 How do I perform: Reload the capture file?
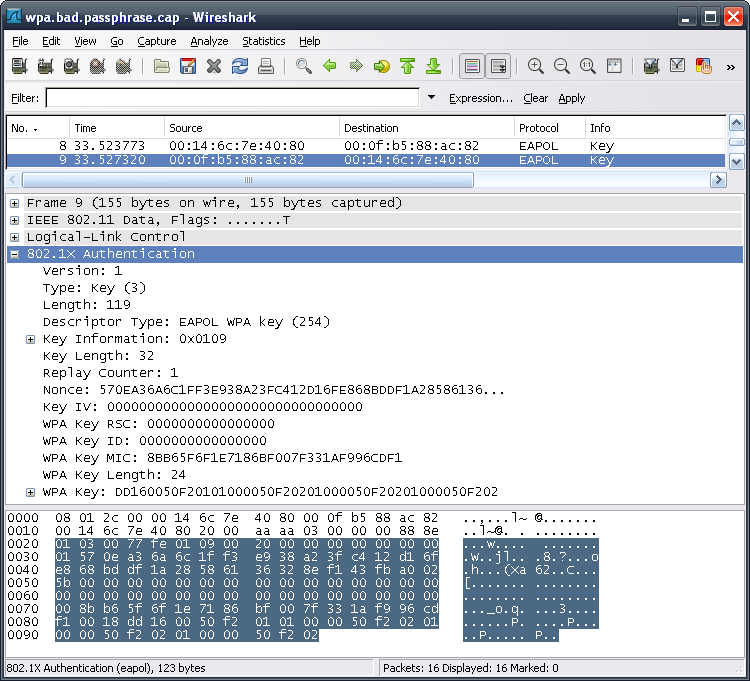(240, 67)
